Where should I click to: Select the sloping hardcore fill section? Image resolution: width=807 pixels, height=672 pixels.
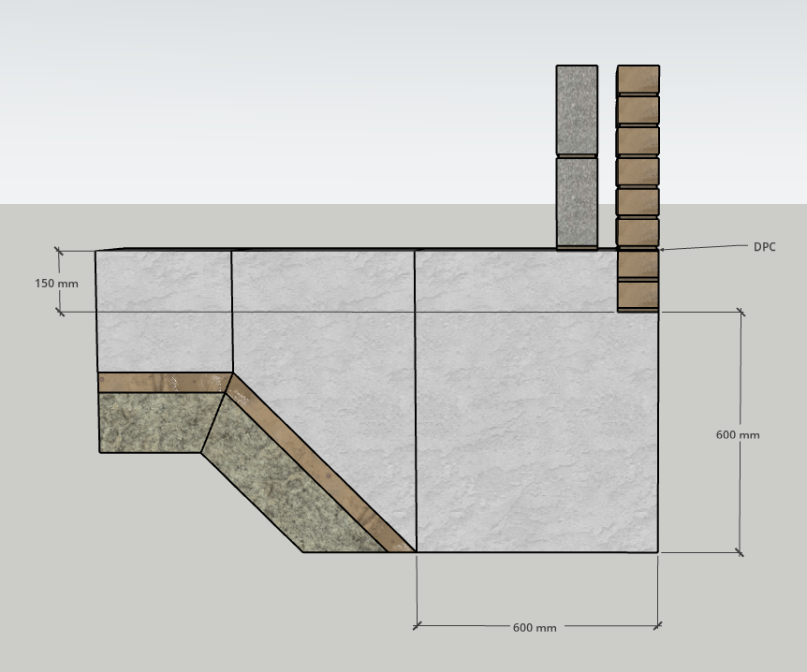[290, 487]
